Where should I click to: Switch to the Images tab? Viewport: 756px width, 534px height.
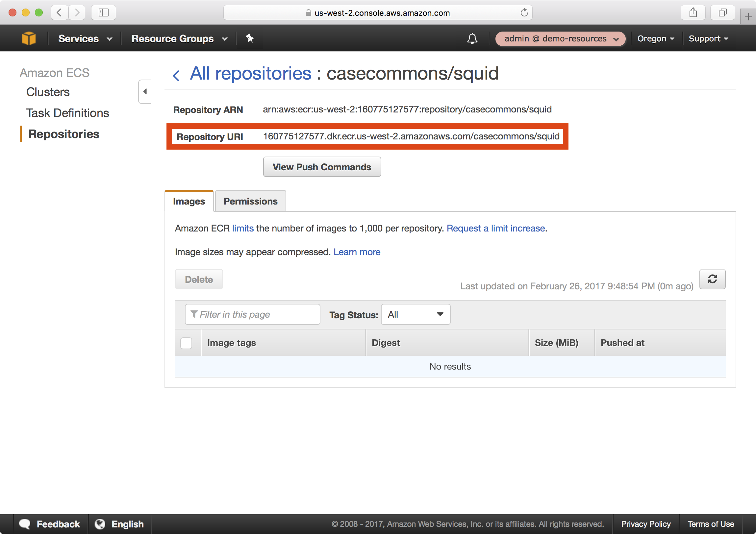click(189, 201)
